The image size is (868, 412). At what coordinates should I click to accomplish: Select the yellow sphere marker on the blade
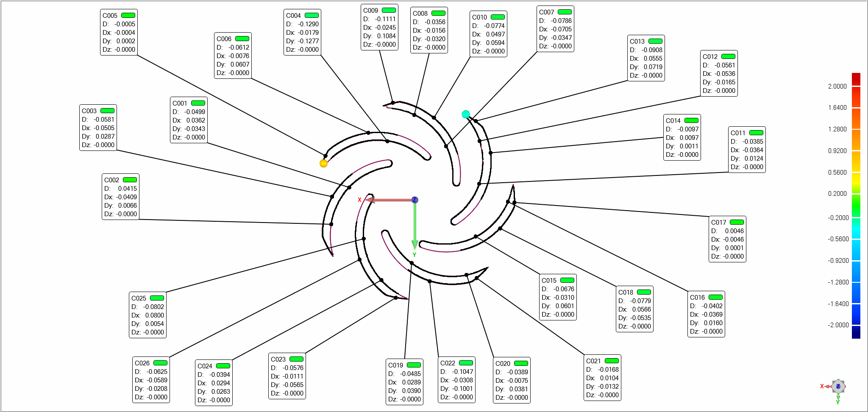tap(323, 164)
